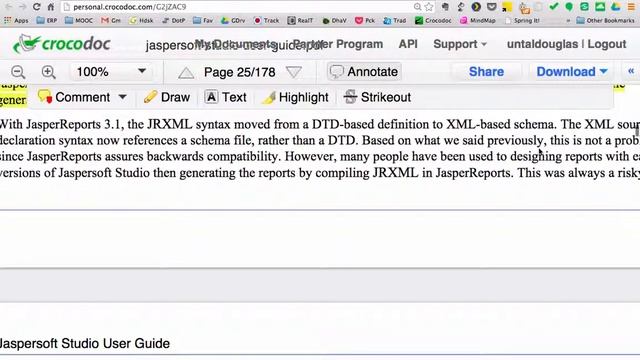Click the browser home icon
The image size is (640, 360).
pyautogui.click(x=51, y=7)
